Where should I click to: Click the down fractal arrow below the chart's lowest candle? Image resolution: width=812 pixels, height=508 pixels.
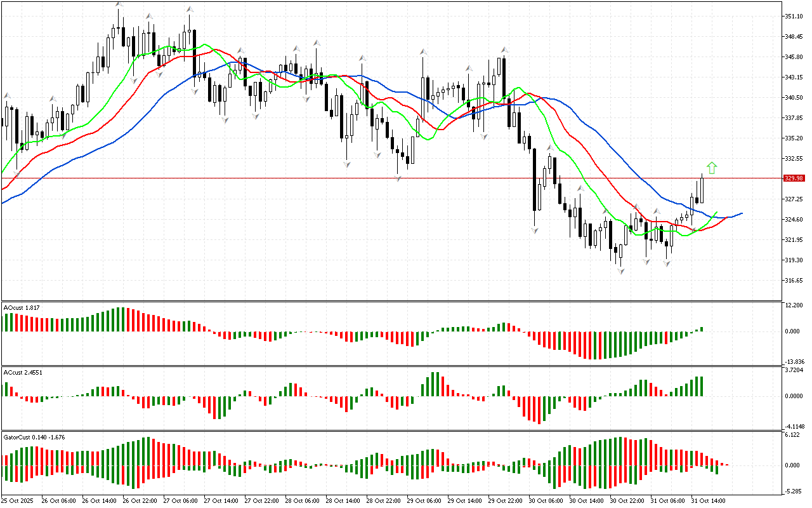point(621,271)
